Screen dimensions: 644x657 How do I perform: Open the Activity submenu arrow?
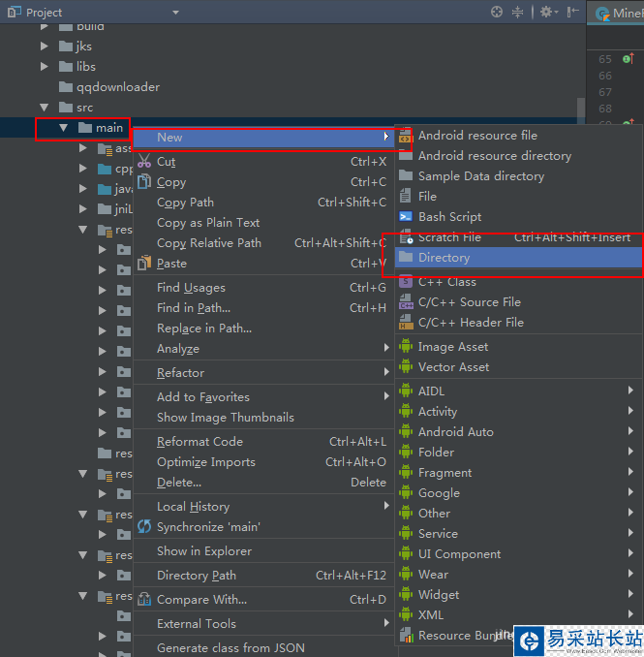(630, 411)
